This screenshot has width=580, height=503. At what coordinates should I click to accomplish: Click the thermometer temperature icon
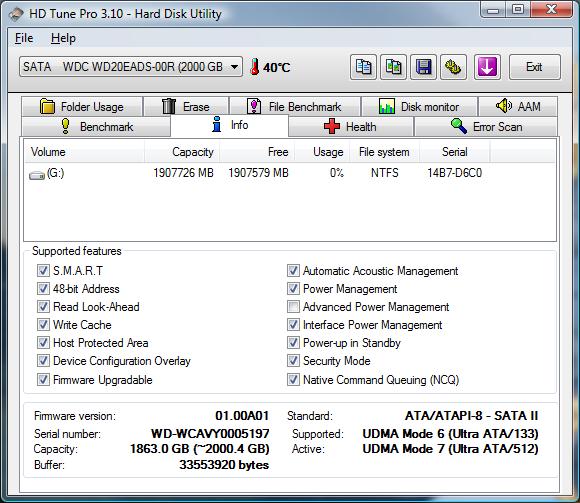pos(254,67)
